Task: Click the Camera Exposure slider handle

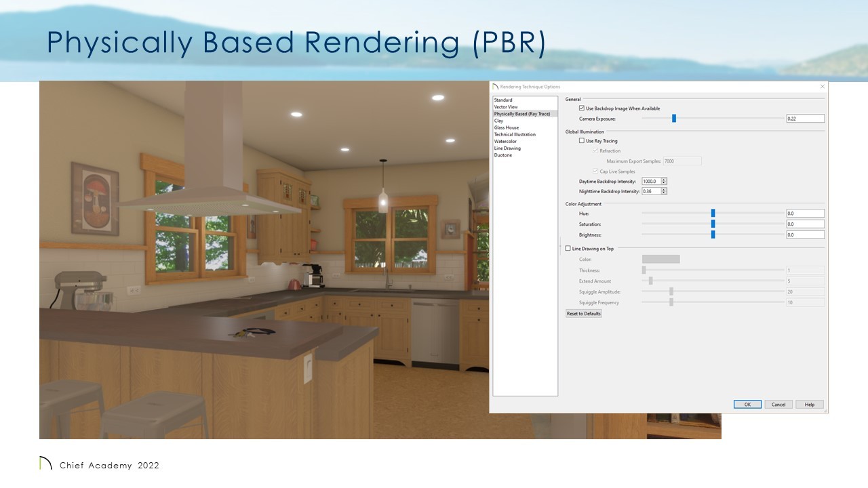Action: coord(674,119)
